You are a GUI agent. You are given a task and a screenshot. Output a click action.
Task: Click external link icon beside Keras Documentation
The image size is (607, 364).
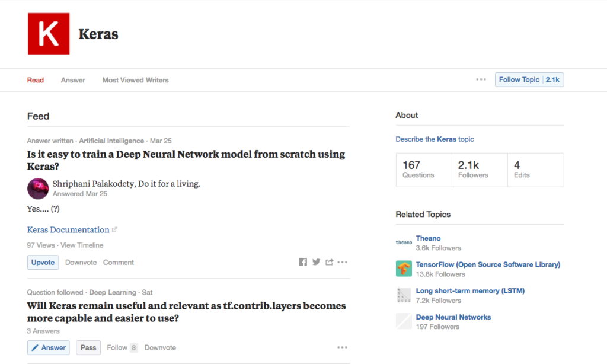[114, 229]
